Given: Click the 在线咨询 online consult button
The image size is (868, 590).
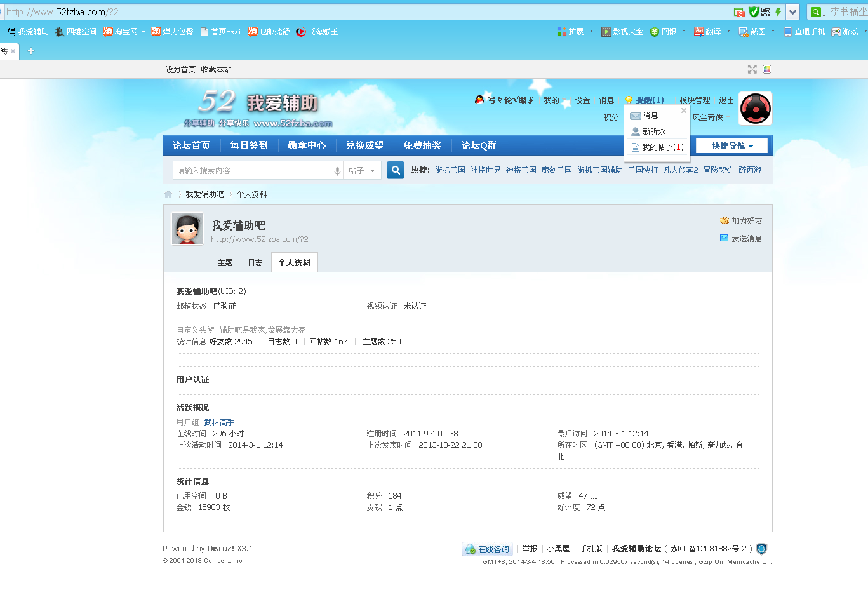Looking at the screenshot, I should (x=487, y=549).
